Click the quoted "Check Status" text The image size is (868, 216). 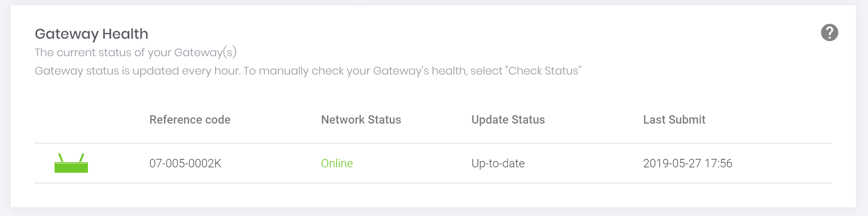click(x=543, y=71)
